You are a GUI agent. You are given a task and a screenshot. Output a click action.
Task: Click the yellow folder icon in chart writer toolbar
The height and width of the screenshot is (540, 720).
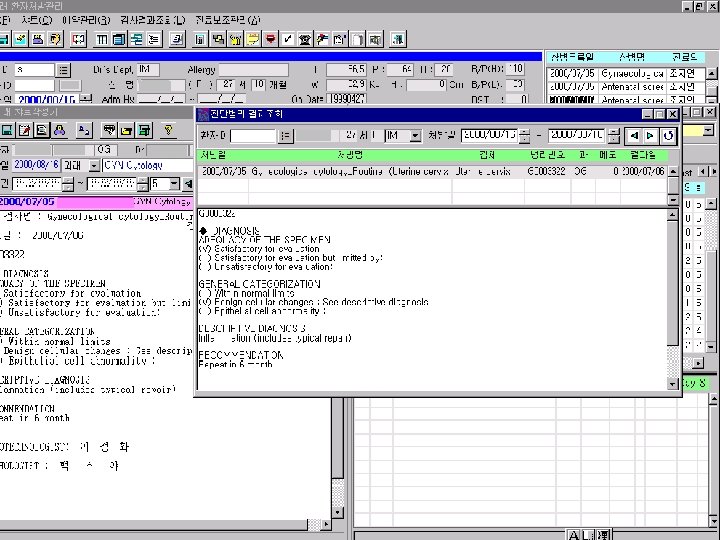[x=126, y=130]
